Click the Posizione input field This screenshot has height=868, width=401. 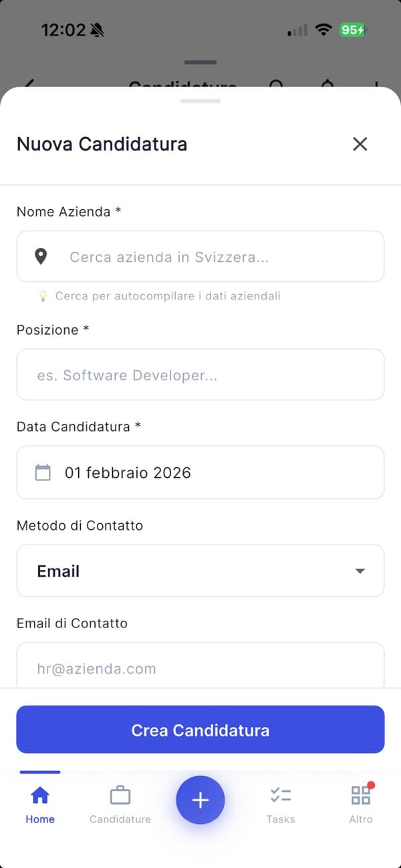click(200, 375)
